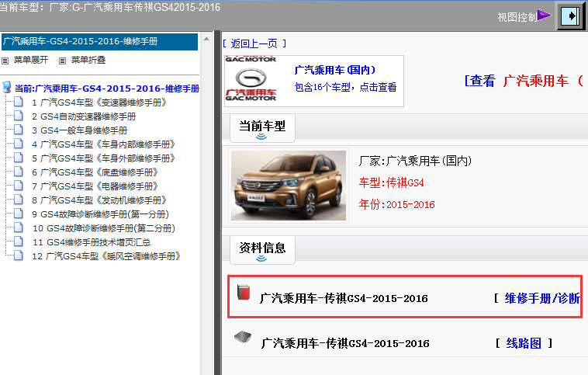Click 包含16个车型，点击查看 link
The height and width of the screenshot is (375, 588).
point(345,87)
